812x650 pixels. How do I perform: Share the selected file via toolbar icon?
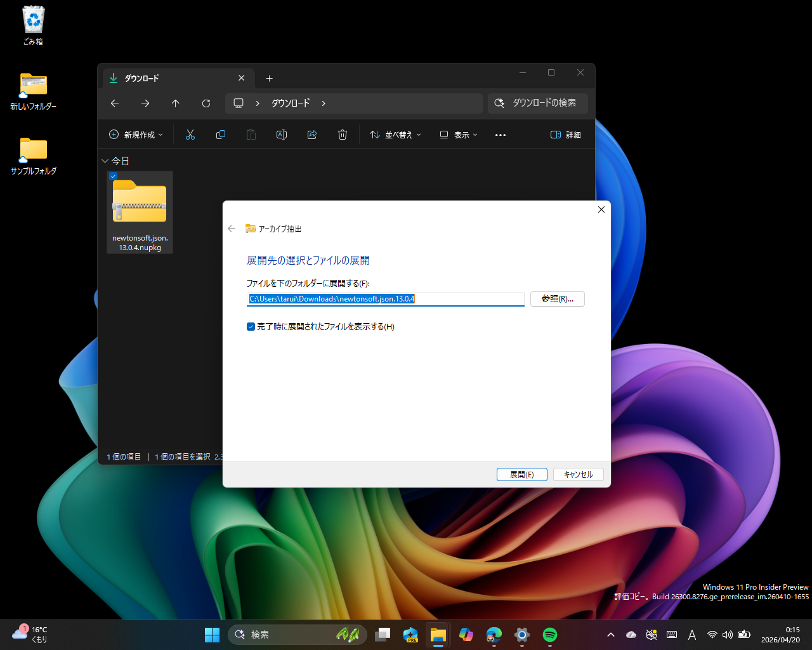312,135
